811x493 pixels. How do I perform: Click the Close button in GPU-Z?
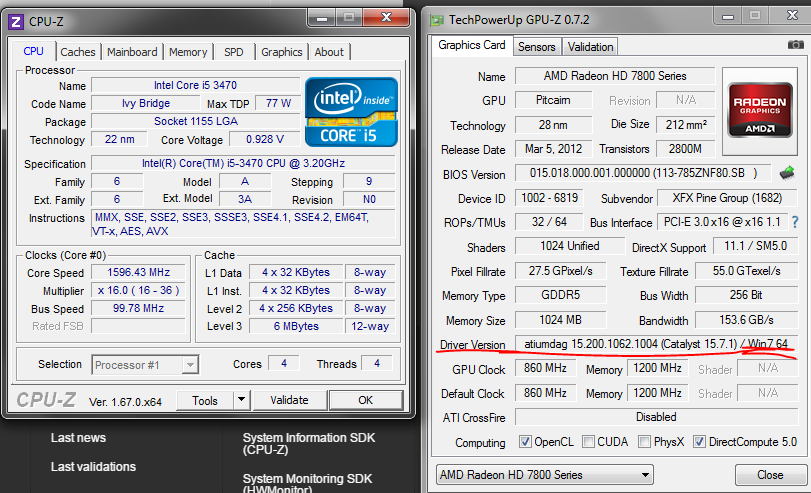[x=770, y=474]
